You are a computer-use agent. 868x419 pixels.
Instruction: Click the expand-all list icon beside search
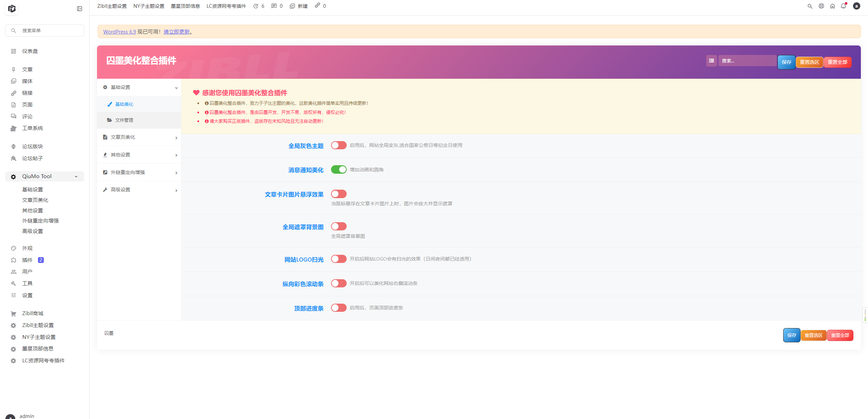711,61
